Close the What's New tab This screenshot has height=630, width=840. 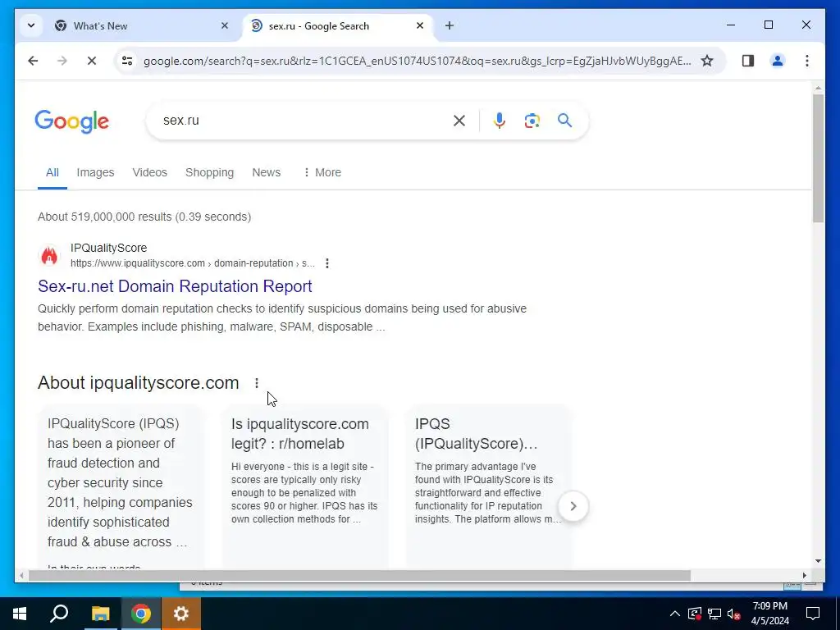[x=225, y=25]
